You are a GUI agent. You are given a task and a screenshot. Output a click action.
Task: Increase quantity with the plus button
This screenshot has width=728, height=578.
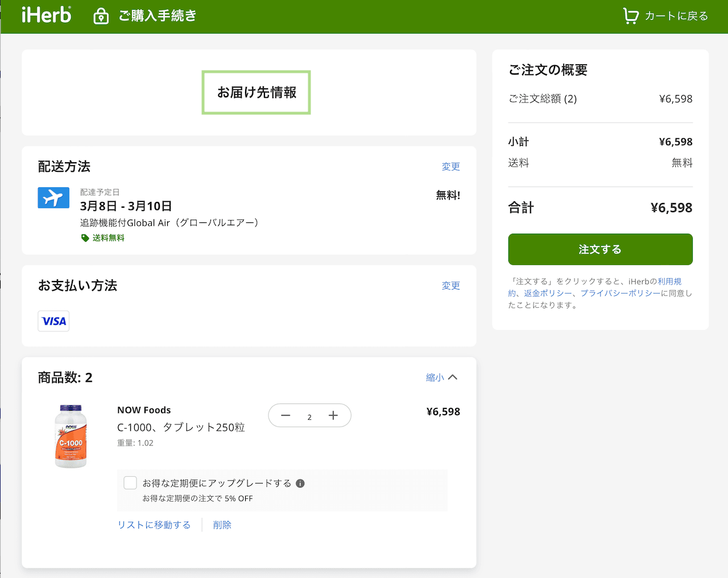[x=333, y=415]
